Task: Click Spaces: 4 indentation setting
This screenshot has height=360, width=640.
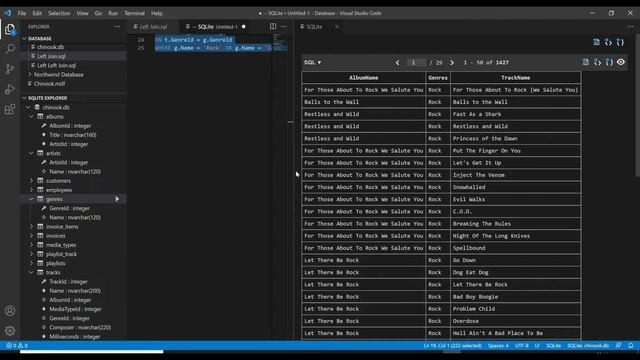Action: coord(498,345)
